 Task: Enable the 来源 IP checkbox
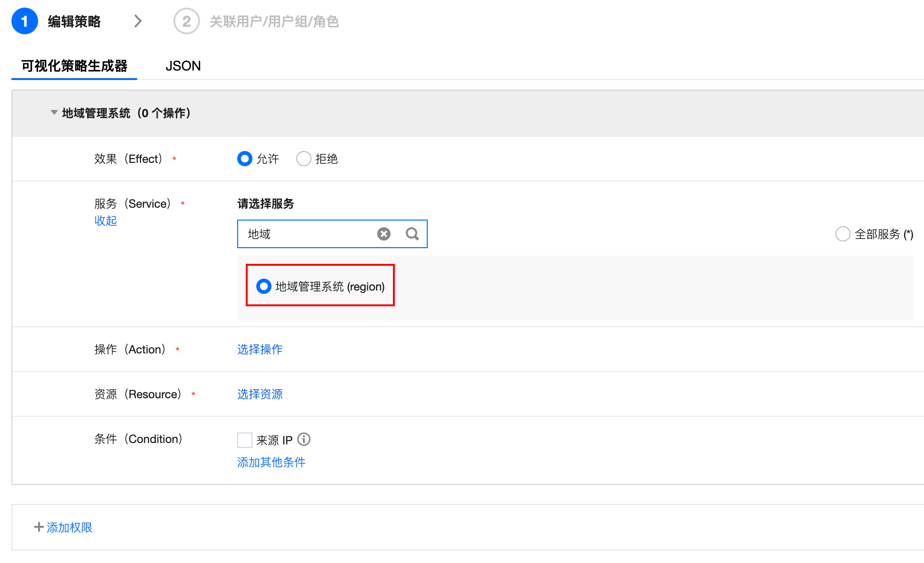(245, 440)
